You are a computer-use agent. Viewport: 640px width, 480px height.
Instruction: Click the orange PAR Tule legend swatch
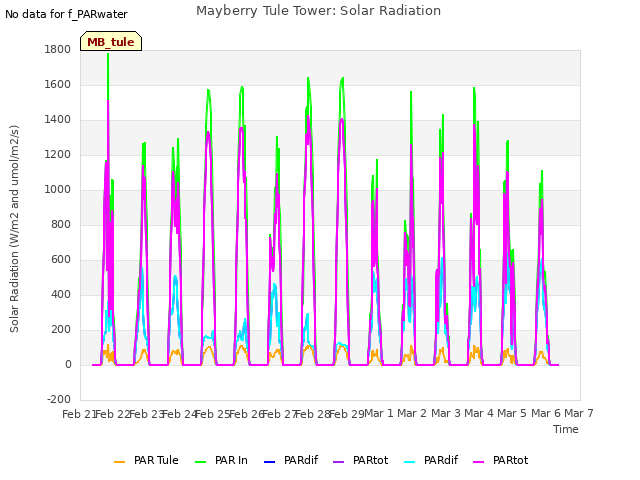point(119,462)
